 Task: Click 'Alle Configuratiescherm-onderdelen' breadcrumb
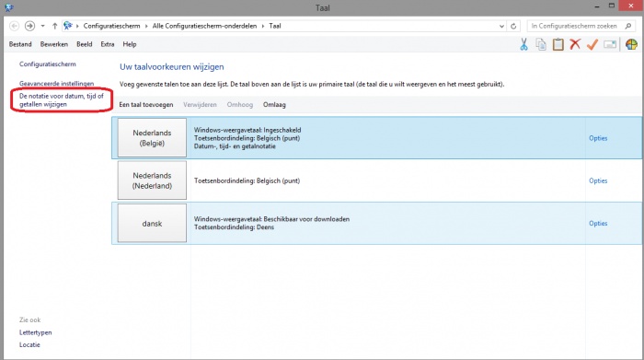point(204,26)
